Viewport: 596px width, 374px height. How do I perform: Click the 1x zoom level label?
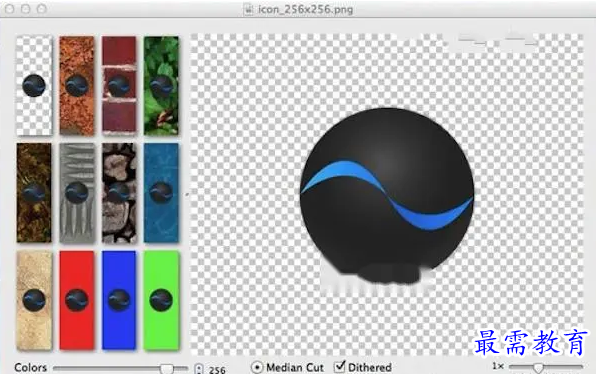coord(498,366)
